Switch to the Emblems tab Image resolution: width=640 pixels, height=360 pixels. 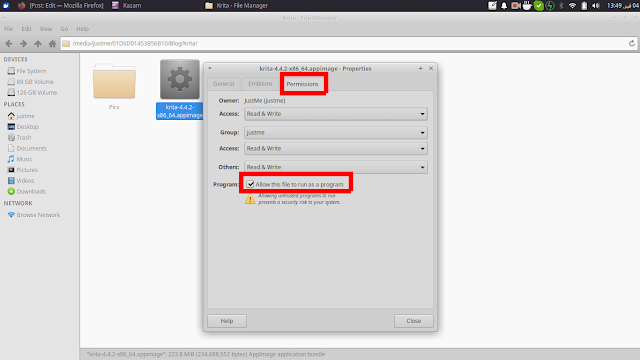click(260, 84)
